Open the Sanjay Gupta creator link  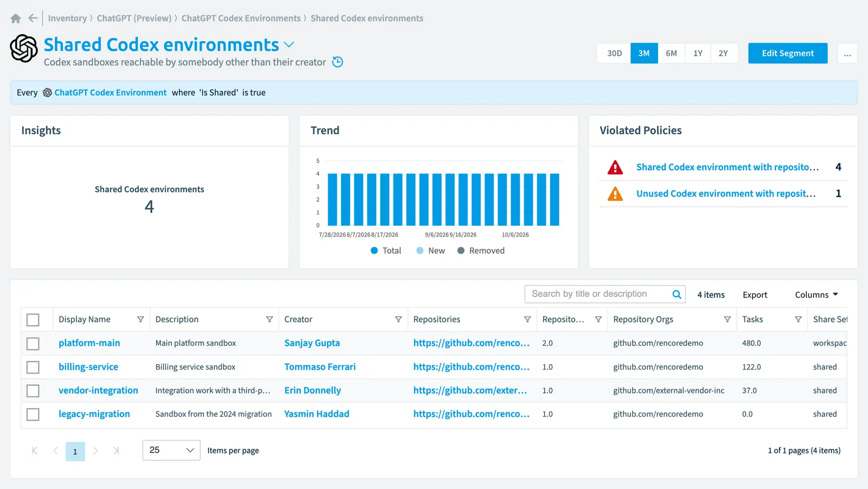[312, 343]
